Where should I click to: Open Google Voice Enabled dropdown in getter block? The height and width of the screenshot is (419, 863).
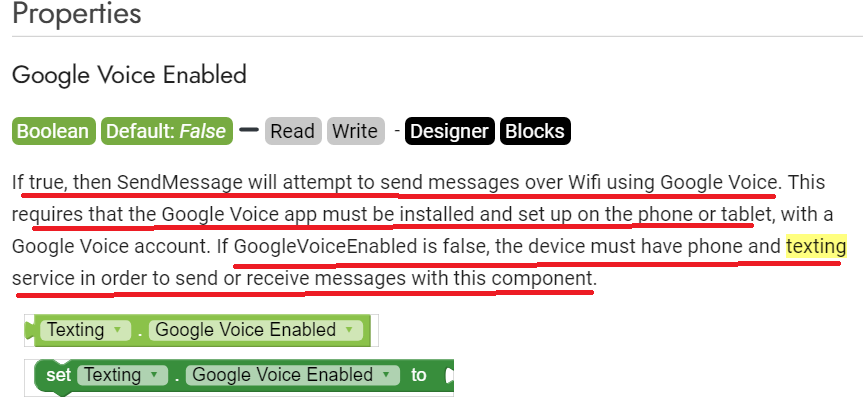pos(352,330)
